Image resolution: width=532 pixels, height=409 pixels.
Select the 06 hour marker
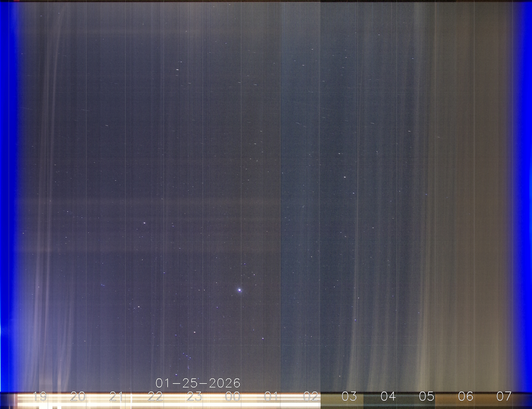point(465,396)
